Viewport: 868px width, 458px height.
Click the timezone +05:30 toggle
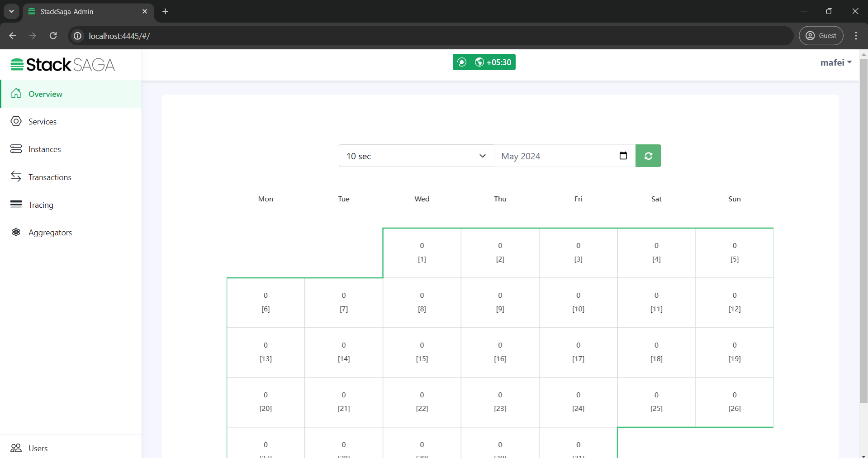493,62
